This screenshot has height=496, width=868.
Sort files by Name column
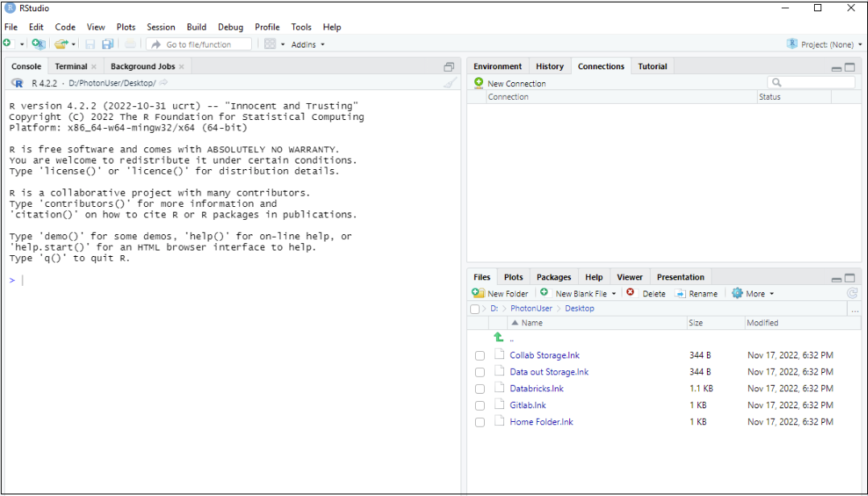596,323
